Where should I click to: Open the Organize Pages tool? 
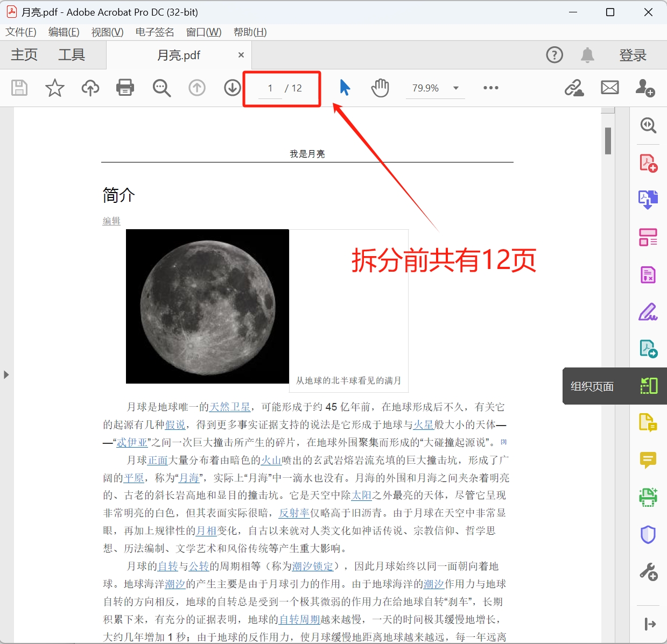[648, 386]
